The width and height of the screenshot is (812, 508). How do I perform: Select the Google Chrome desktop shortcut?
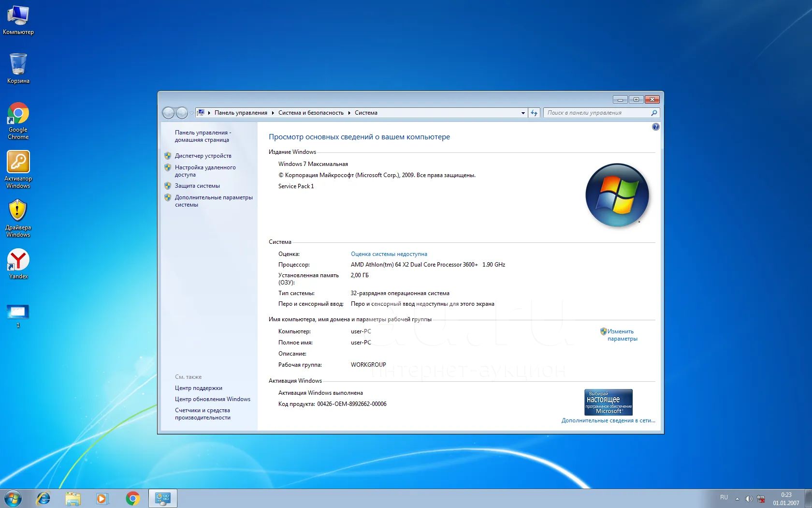(x=18, y=121)
